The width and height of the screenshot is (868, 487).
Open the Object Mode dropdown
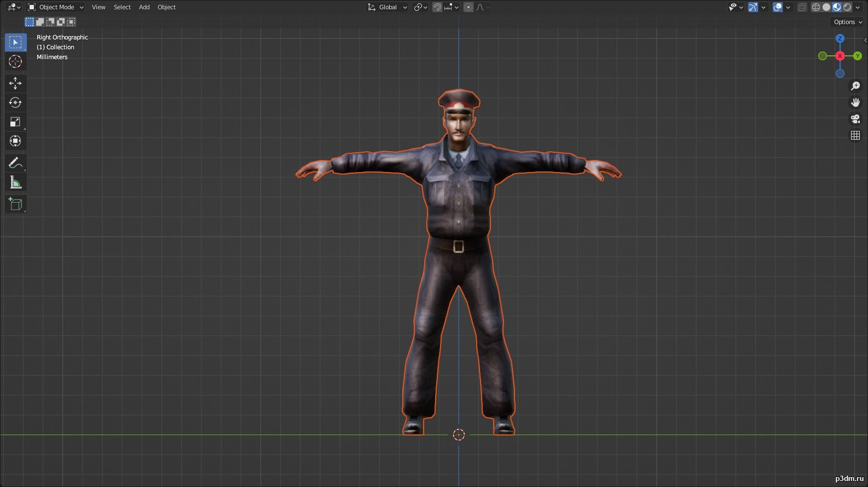tap(56, 7)
